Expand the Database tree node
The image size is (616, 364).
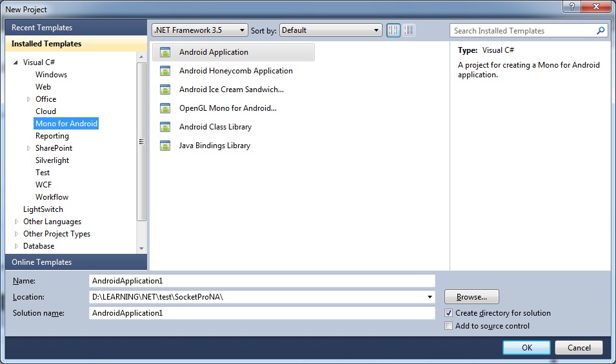(x=16, y=246)
